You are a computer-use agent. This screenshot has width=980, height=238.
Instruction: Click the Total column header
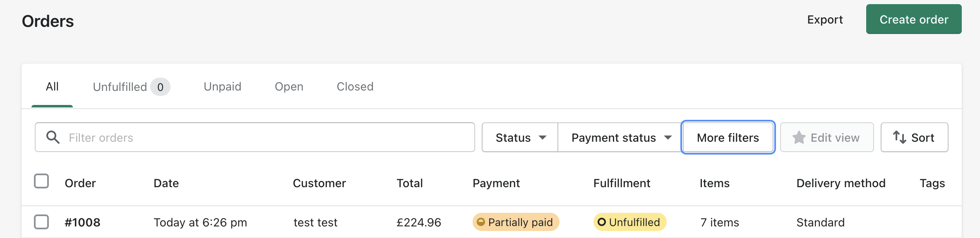(x=409, y=183)
